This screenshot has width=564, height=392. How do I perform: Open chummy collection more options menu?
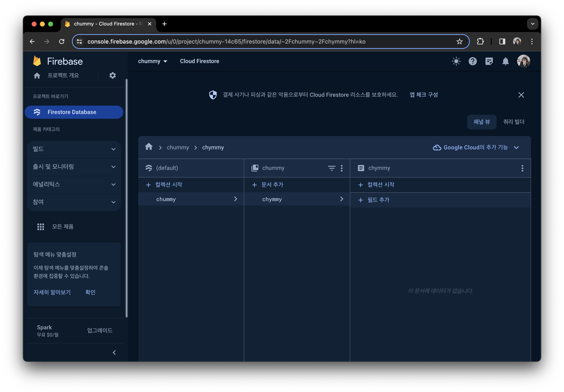pos(342,168)
